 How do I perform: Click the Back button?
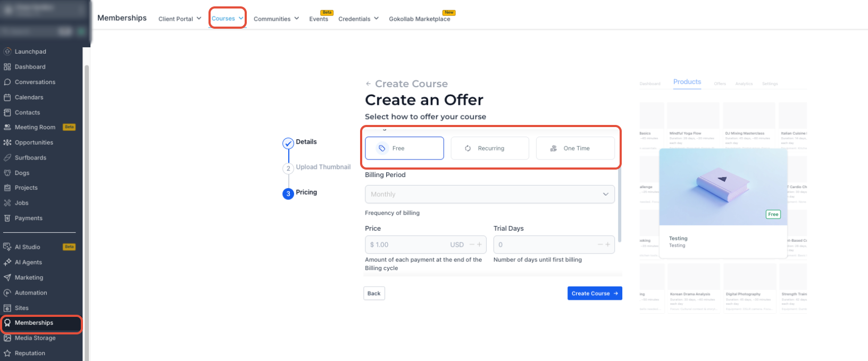pos(374,293)
